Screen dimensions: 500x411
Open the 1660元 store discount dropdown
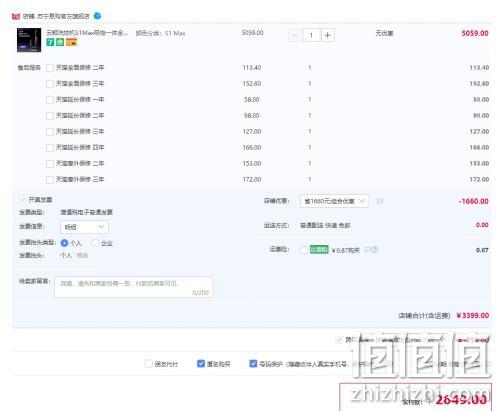pos(334,201)
